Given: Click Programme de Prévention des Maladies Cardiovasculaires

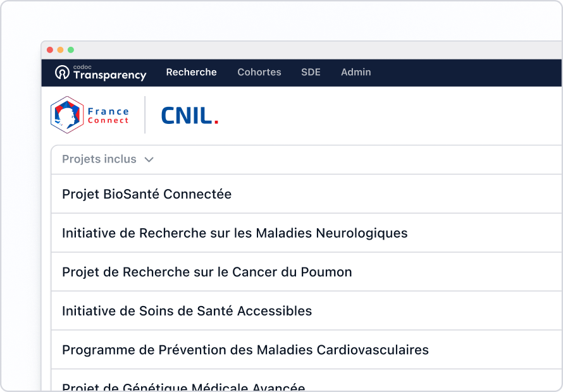Looking at the screenshot, I should tap(244, 350).
